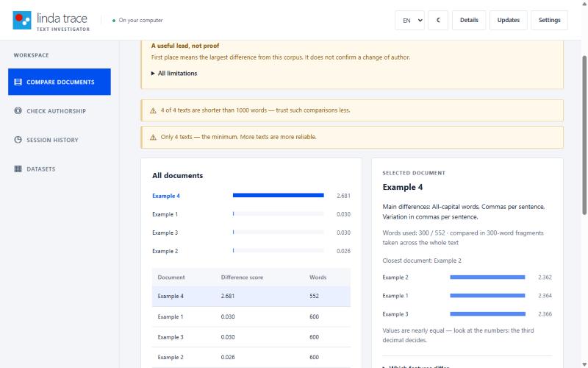This screenshot has width=588, height=368.
Task: Click the 2.366 value beside Example 3
Action: (545, 314)
